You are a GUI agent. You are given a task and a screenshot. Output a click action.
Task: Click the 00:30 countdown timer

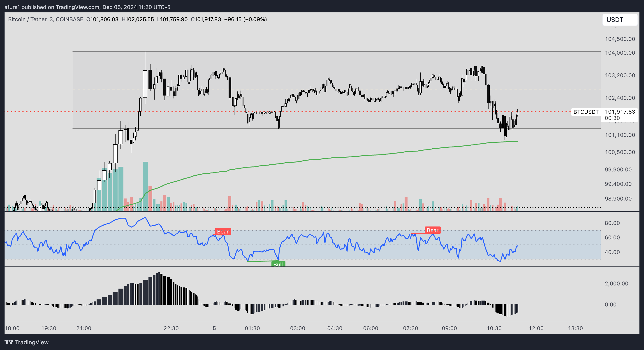612,118
